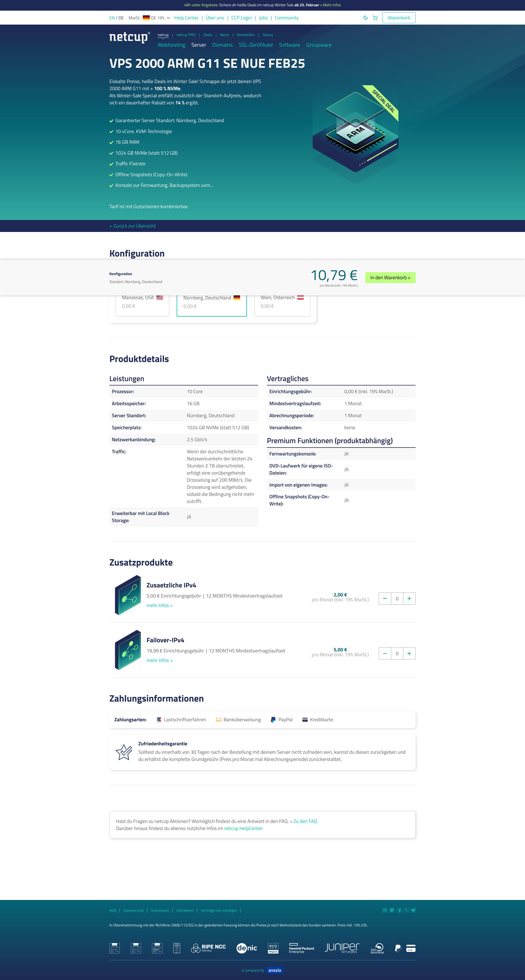This screenshot has width=525, height=980.
Task: Click the RIPE NCC Member logo
Action: click(x=208, y=948)
